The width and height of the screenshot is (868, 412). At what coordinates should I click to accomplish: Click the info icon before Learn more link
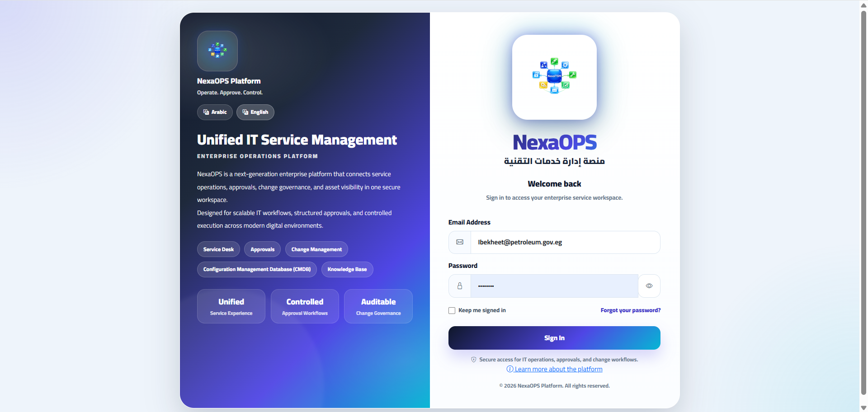[510, 369]
